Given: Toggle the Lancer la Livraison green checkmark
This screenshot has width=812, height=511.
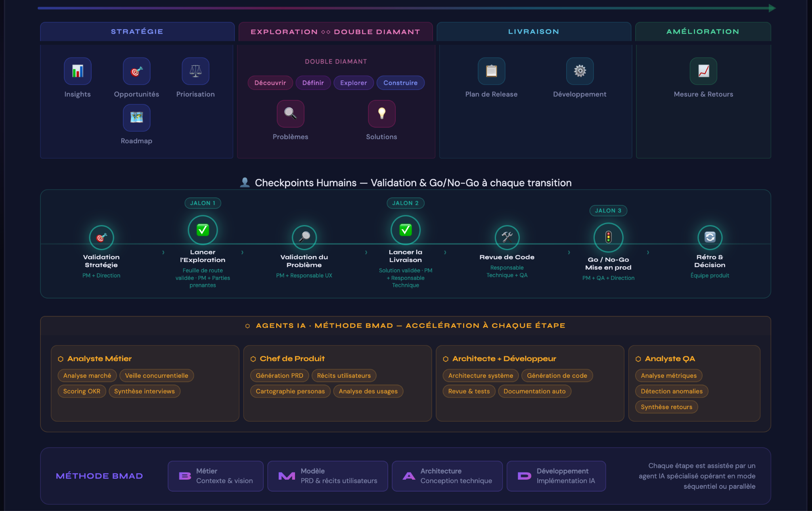Looking at the screenshot, I should pos(405,230).
